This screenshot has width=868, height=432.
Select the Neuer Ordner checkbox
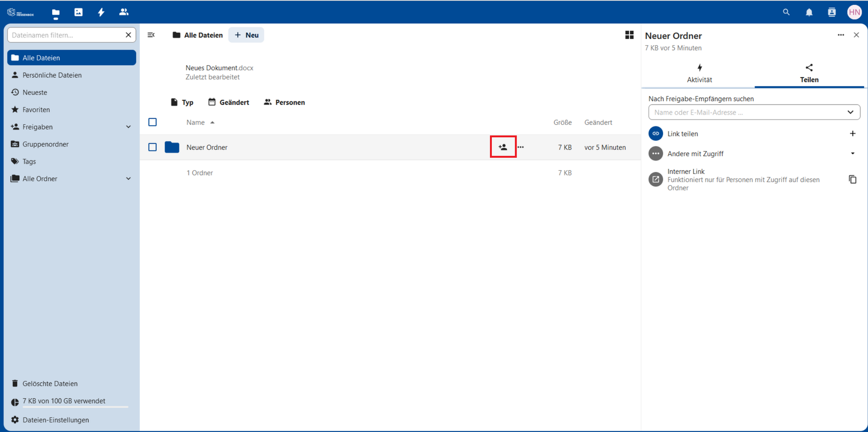(152, 147)
